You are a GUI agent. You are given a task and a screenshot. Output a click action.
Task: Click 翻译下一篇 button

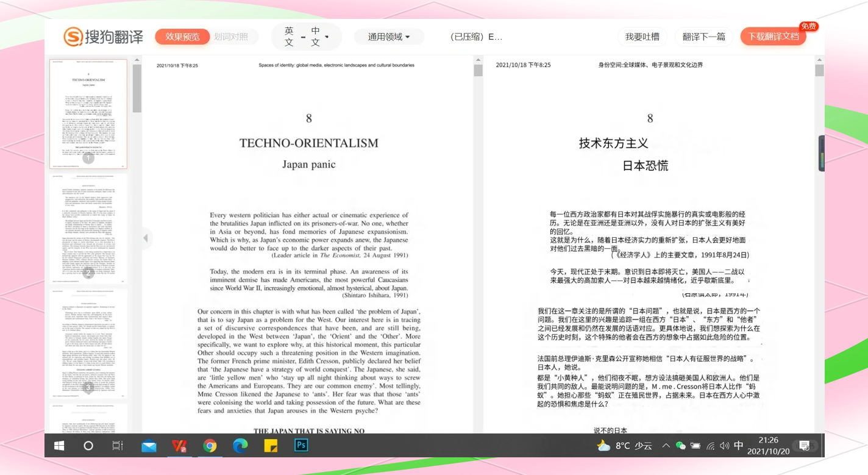click(x=704, y=37)
